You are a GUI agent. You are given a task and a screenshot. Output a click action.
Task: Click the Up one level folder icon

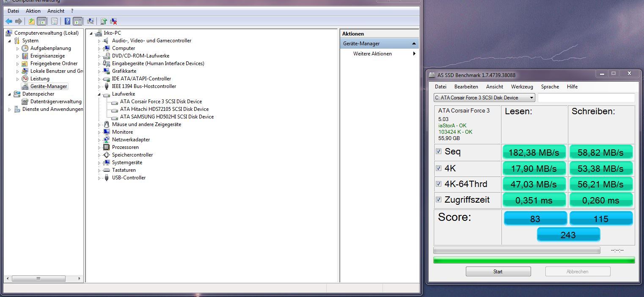(x=31, y=21)
